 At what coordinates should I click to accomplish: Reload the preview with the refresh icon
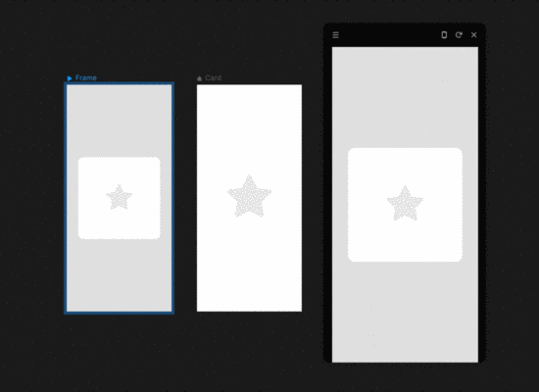(x=459, y=34)
